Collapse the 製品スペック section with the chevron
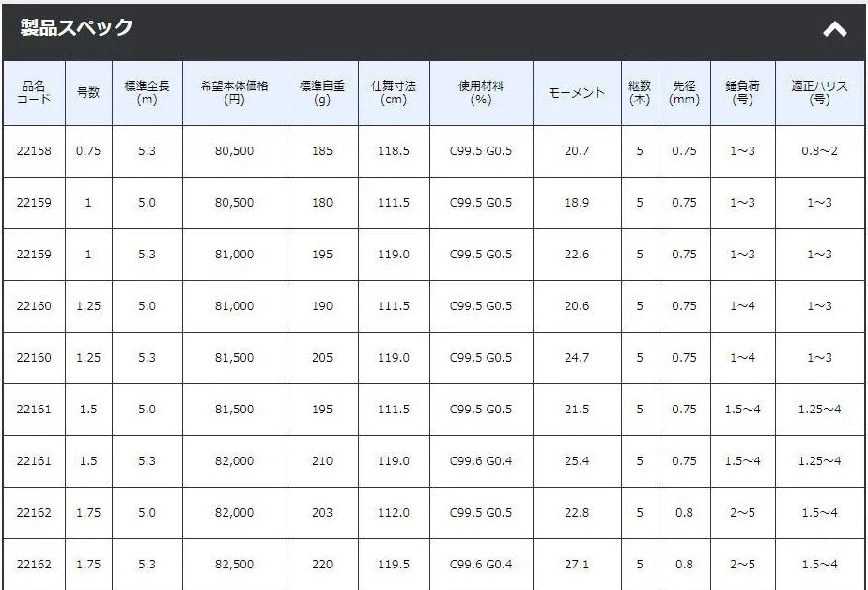Screen dimensions: 868x590 tap(834, 30)
